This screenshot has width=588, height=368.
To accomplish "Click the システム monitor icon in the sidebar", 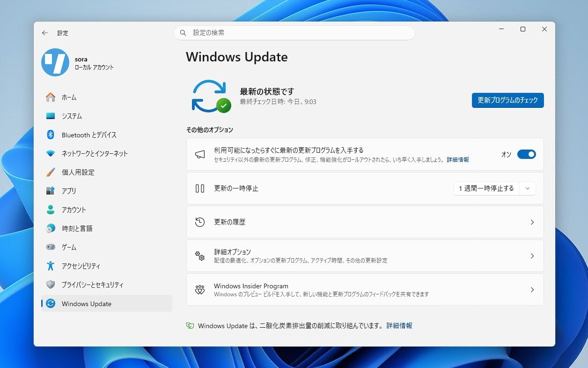I will (x=51, y=116).
